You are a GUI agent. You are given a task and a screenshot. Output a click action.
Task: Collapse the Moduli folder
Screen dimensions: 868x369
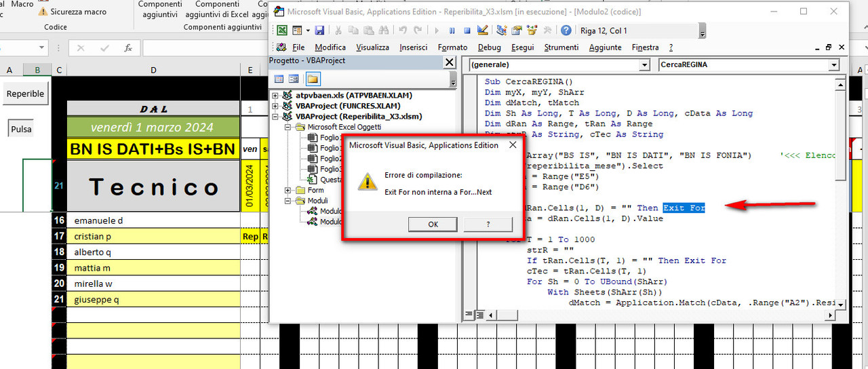point(288,201)
